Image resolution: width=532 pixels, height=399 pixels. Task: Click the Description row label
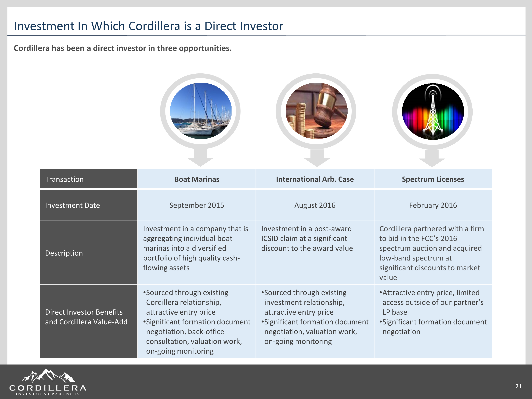coord(64,253)
